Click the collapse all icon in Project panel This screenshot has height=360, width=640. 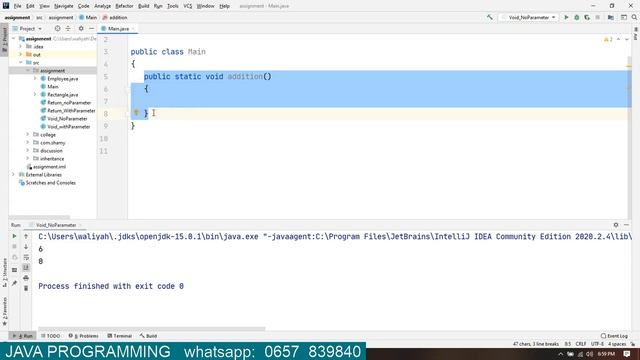[x=68, y=29]
